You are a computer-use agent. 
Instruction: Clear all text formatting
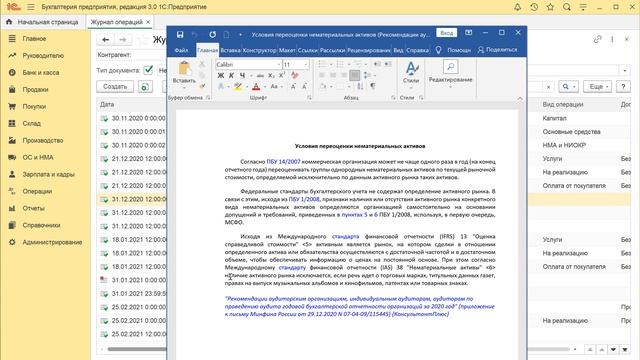pos(295,76)
